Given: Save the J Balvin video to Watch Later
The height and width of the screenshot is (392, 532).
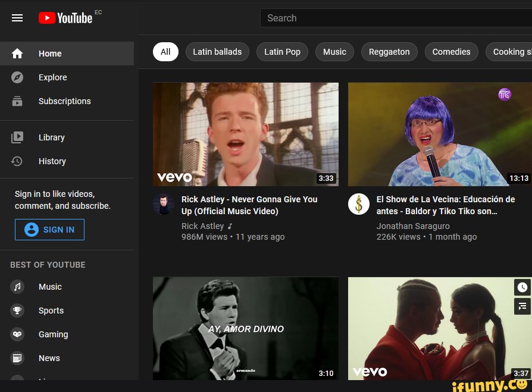Looking at the screenshot, I should (x=522, y=287).
